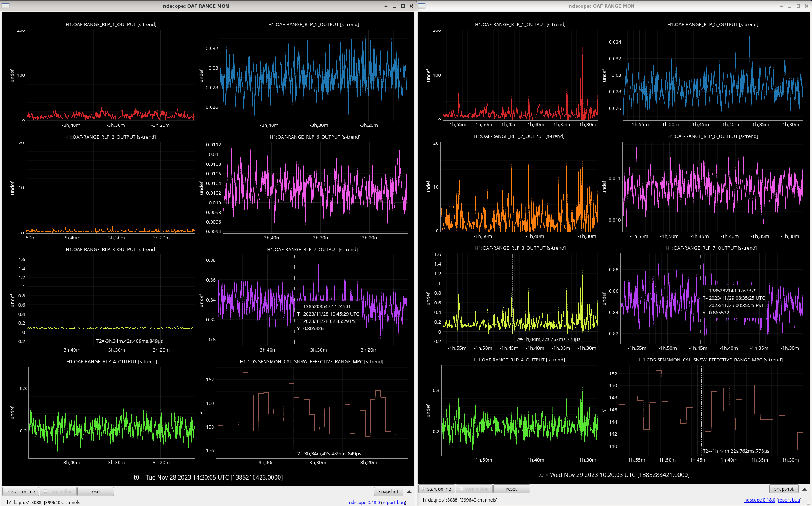Minimize the right ndscope window
The height and width of the screenshot is (506, 812).
click(x=790, y=6)
